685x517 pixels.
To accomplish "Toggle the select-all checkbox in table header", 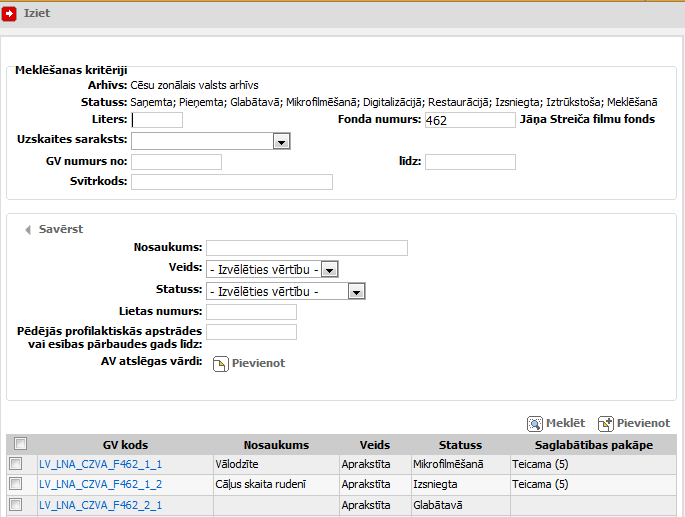I will pos(20,444).
